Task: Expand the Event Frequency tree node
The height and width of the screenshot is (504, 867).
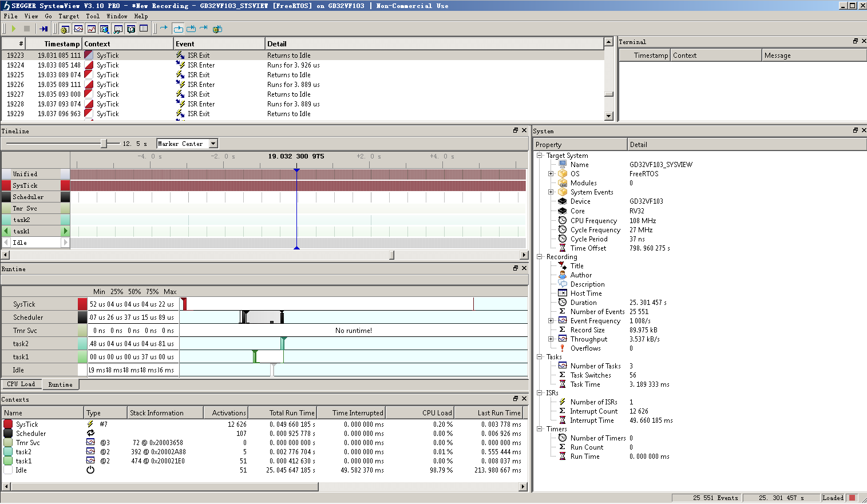Action: point(551,321)
